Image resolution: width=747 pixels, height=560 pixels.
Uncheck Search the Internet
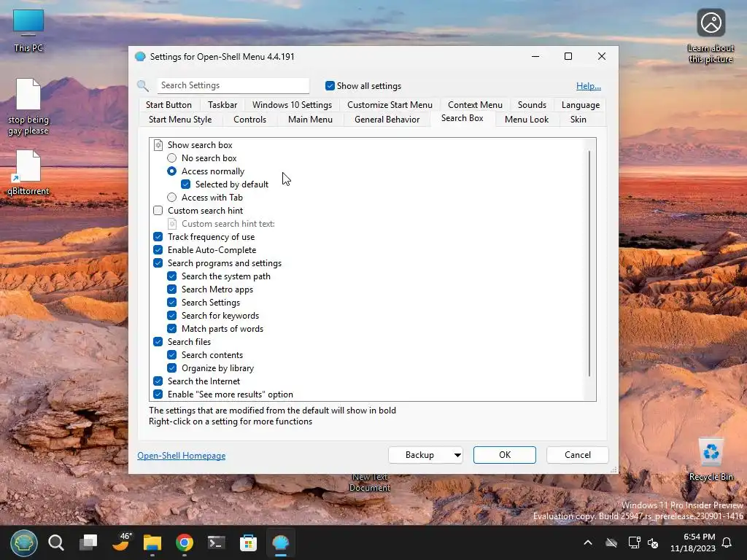pos(158,381)
